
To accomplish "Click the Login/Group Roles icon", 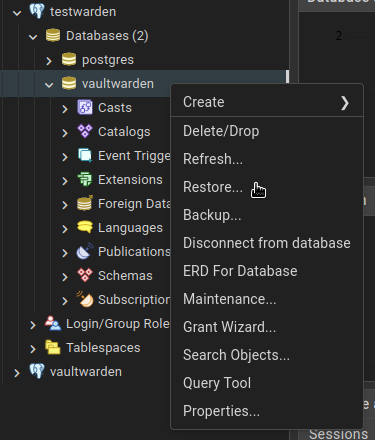I will click(x=53, y=323).
